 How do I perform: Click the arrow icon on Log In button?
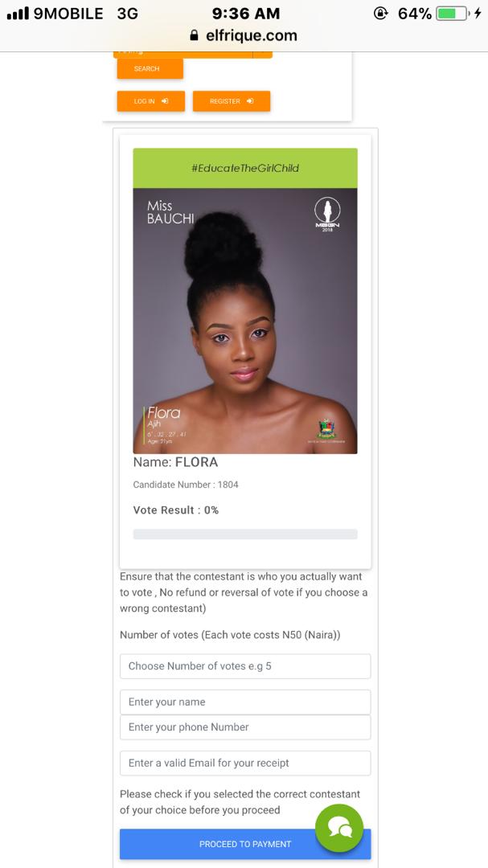click(x=165, y=101)
